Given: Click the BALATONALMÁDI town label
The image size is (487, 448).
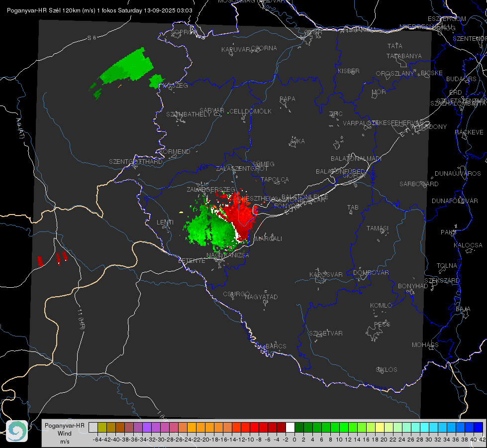Looking at the screenshot, I should (356, 159).
